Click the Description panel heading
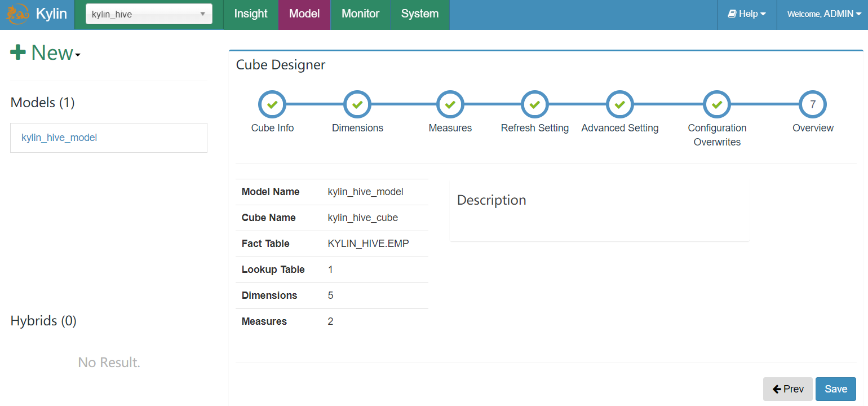This screenshot has width=868, height=406. pos(491,200)
